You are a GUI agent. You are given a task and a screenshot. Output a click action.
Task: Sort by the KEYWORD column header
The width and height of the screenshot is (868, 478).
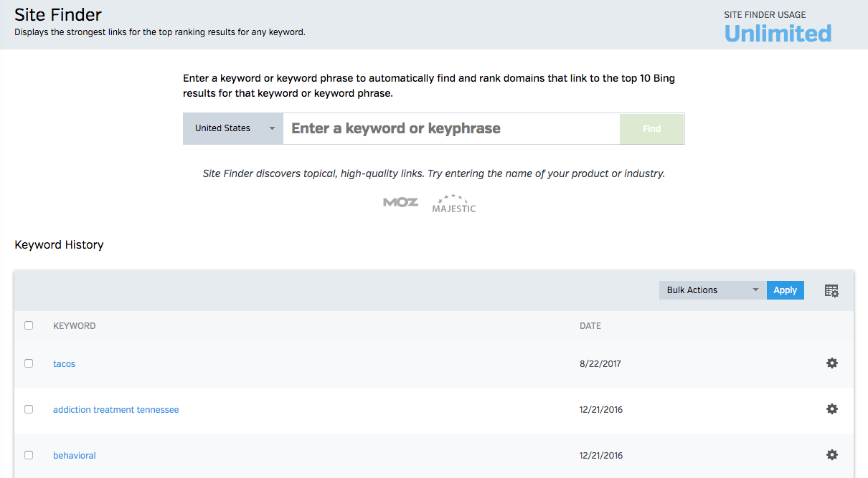[75, 326]
